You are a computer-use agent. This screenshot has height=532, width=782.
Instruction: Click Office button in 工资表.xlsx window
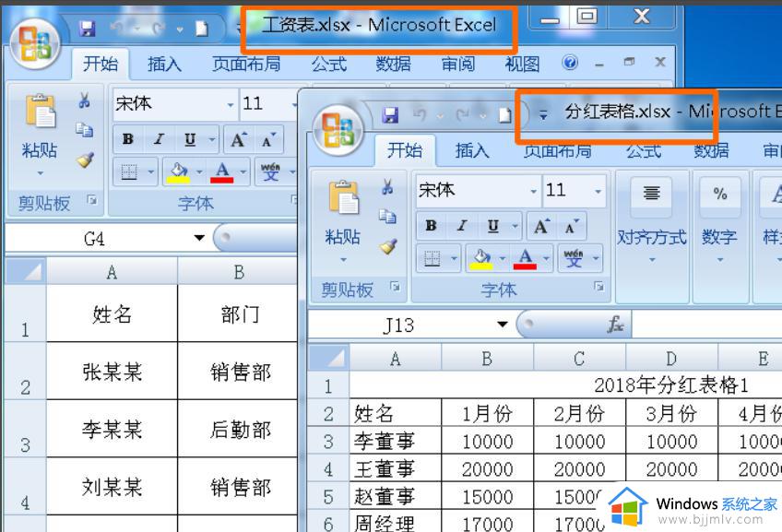click(34, 44)
